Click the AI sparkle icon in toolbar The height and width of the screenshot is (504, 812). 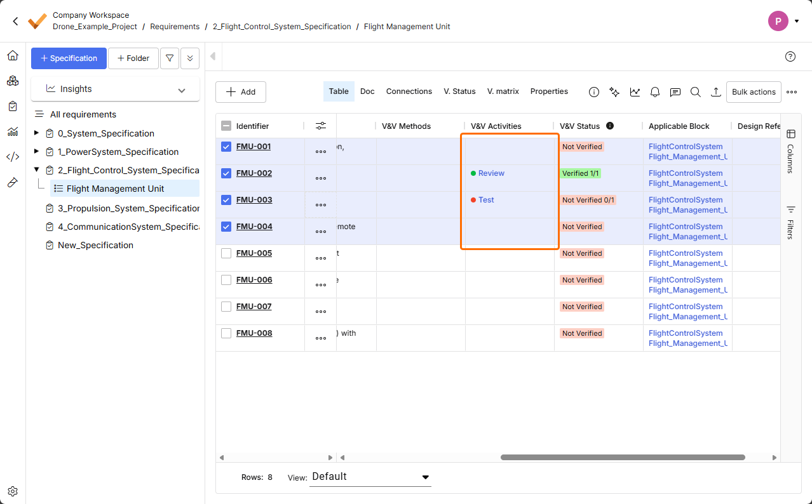tap(614, 92)
